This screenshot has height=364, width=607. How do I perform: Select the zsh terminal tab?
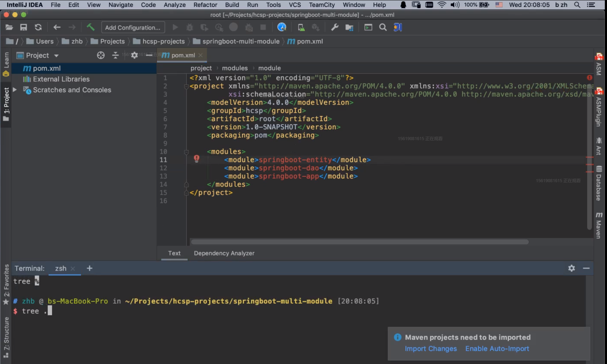(61, 268)
